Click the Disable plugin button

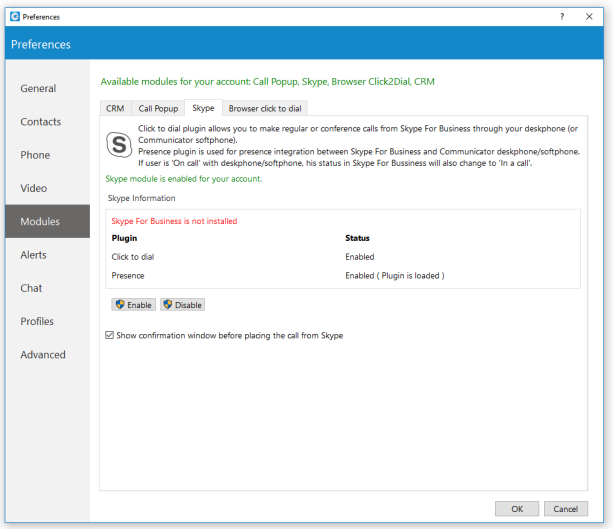pos(183,305)
